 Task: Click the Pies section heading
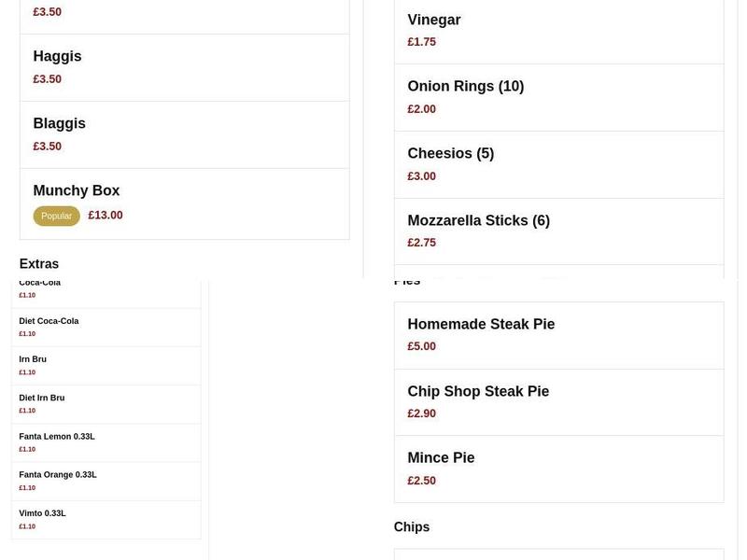tap(407, 279)
